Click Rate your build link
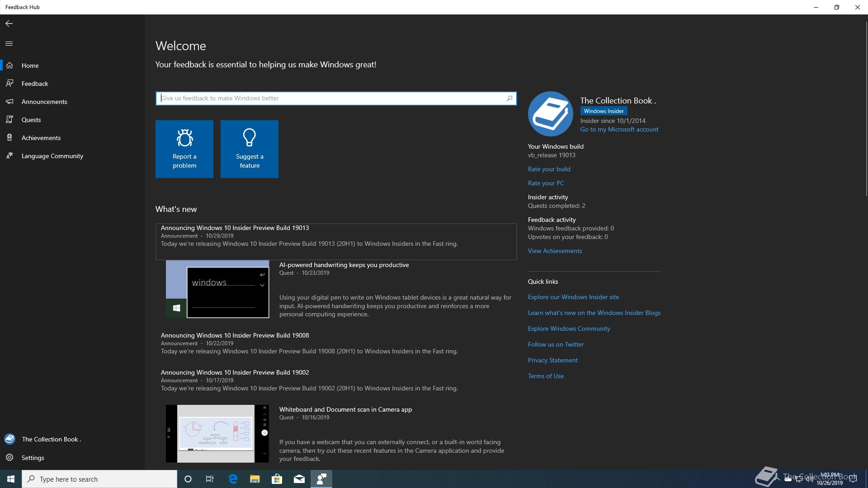868x488 pixels. click(549, 169)
